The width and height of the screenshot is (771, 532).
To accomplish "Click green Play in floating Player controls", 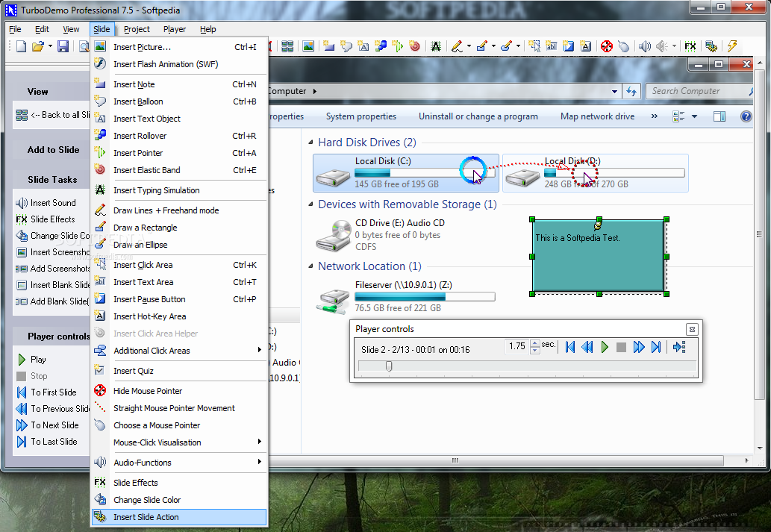I will (605, 347).
